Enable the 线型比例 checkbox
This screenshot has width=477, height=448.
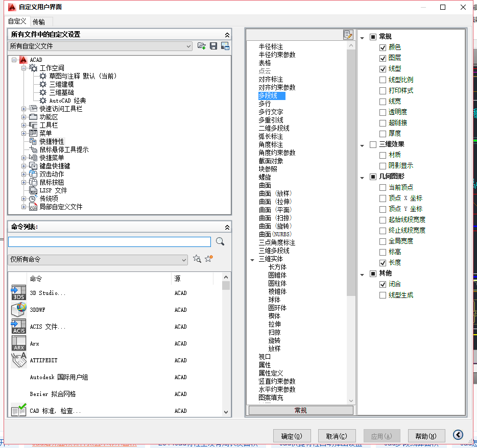(383, 80)
